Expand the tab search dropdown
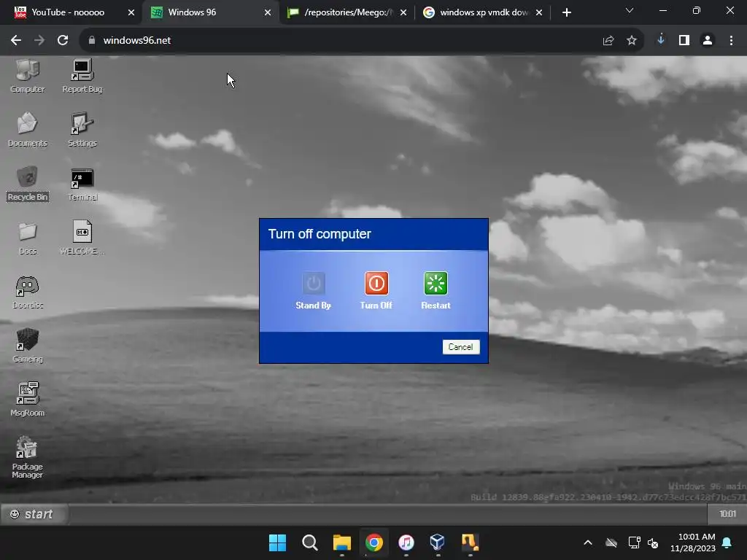 (x=630, y=10)
